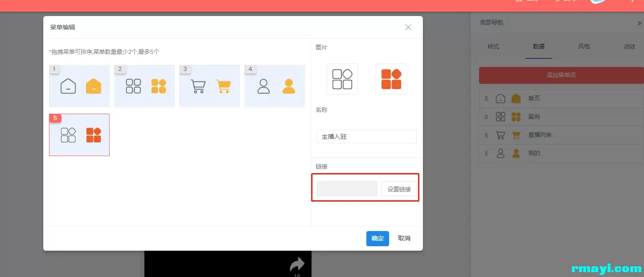The image size is (644, 277).
Task: Click the outlined home icon in 首页 row
Action: click(500, 98)
